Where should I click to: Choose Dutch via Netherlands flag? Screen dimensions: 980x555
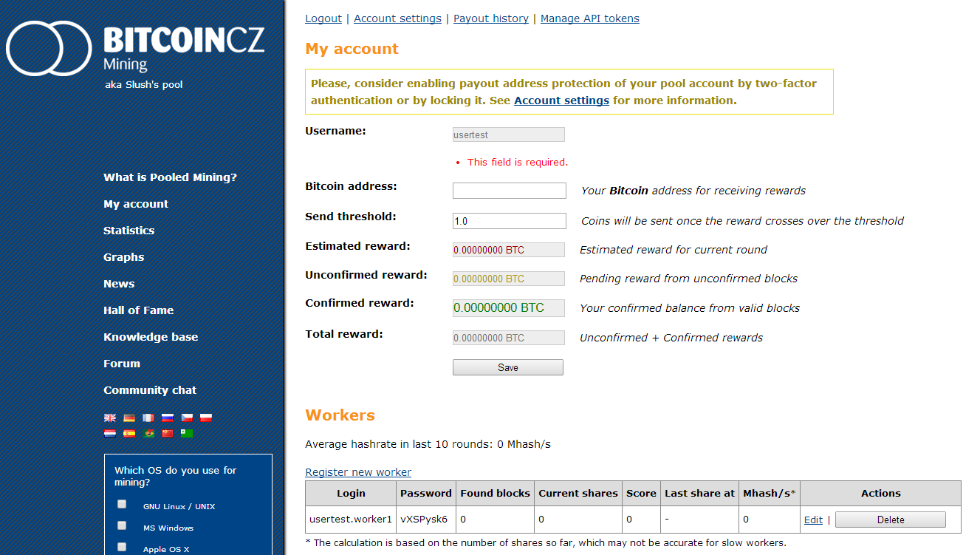coord(110,433)
